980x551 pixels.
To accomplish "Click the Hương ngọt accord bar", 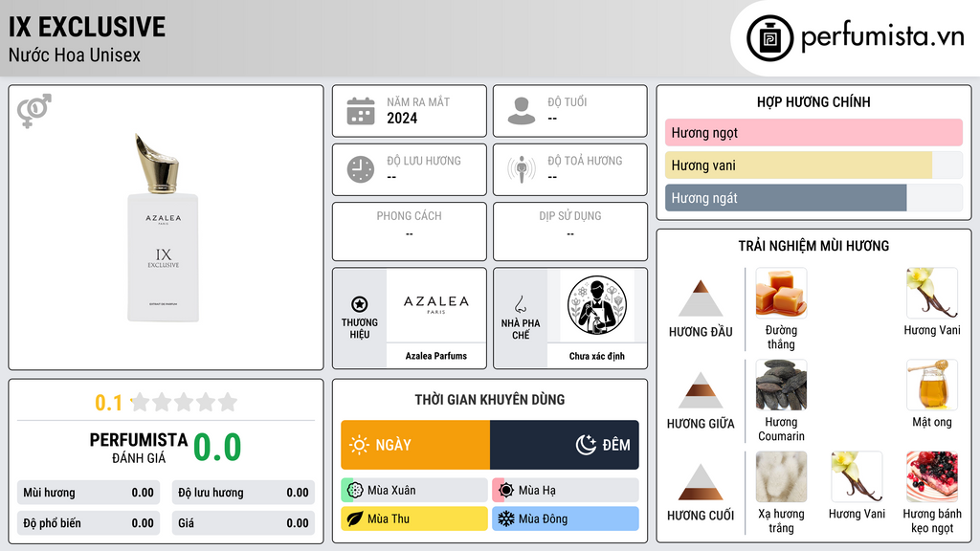I will (813, 132).
